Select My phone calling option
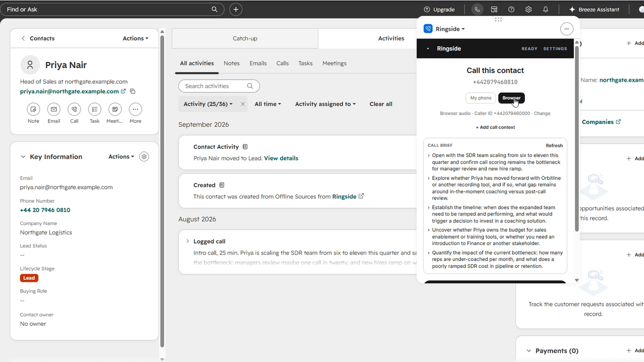The image size is (644, 362). (x=481, y=98)
